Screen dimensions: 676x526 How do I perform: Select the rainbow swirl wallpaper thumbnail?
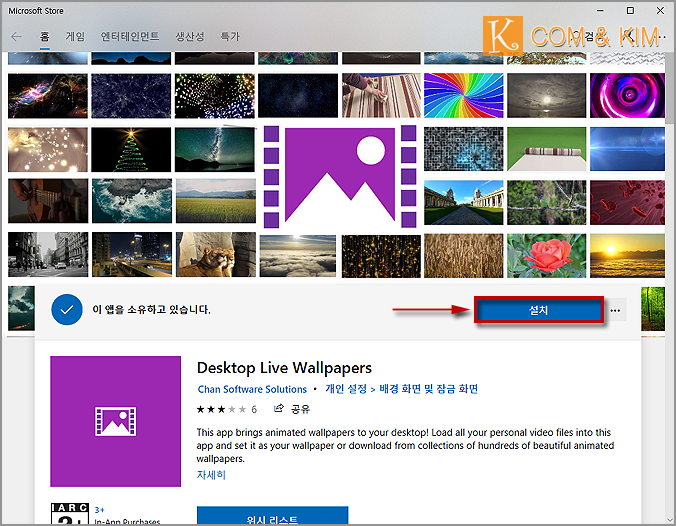click(x=463, y=95)
